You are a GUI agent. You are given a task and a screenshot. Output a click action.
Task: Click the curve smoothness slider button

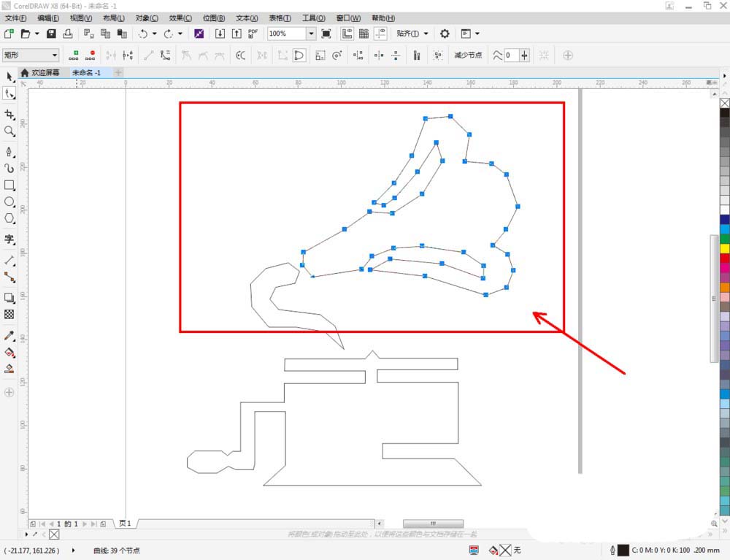(x=525, y=55)
